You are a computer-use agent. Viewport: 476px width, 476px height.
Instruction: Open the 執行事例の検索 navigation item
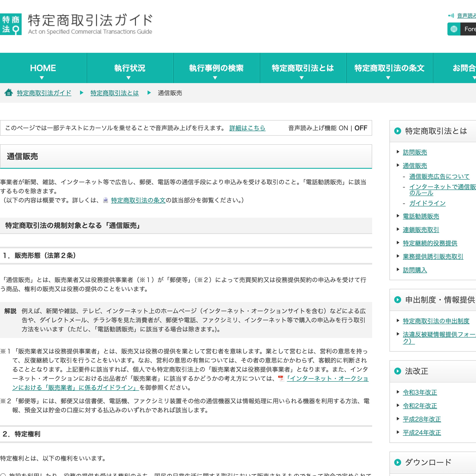point(216,68)
